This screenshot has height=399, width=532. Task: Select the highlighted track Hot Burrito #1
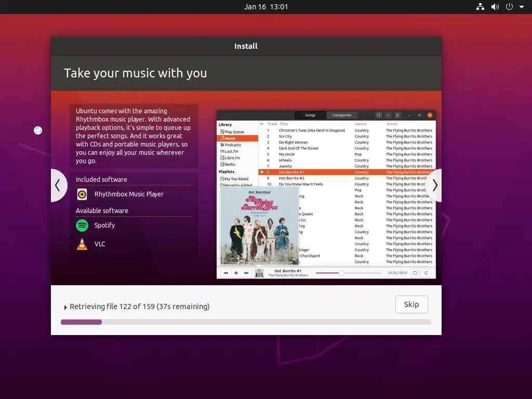347,172
